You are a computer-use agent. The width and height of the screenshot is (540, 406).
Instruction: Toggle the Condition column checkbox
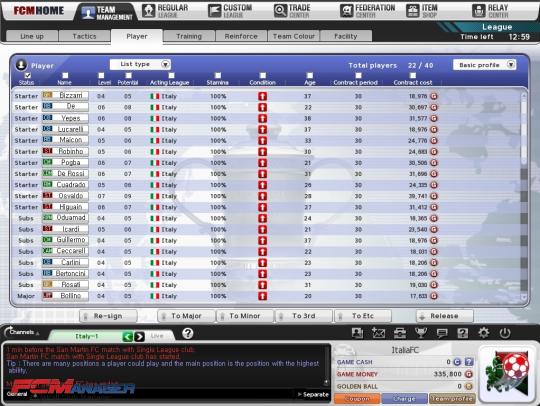tap(263, 75)
